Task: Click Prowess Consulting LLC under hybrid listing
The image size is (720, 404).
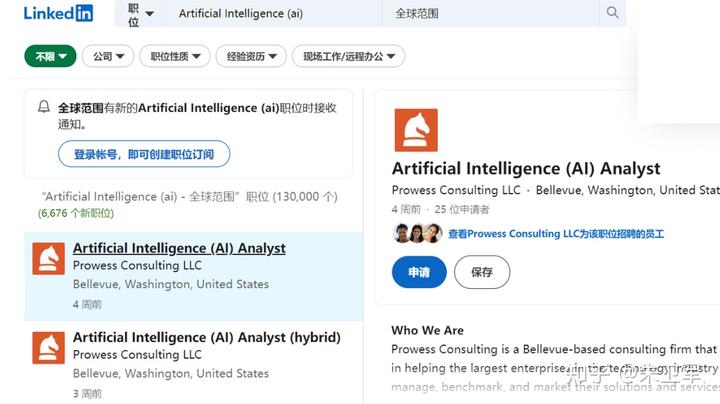Action: 137,354
